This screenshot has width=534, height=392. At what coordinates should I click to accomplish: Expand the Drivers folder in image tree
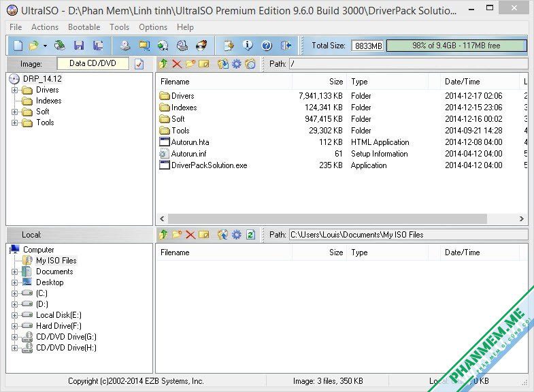[x=14, y=91]
